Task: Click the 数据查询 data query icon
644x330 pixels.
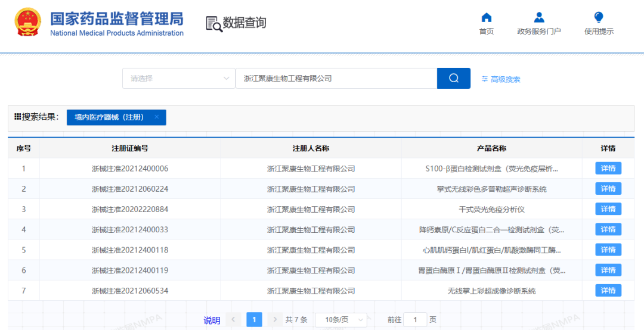Action: 213,23
